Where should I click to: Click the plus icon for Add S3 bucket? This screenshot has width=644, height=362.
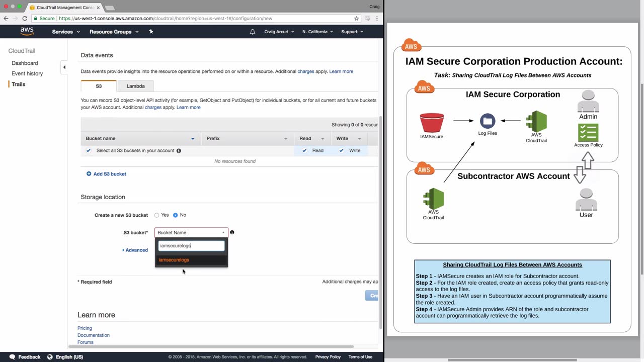click(x=89, y=174)
